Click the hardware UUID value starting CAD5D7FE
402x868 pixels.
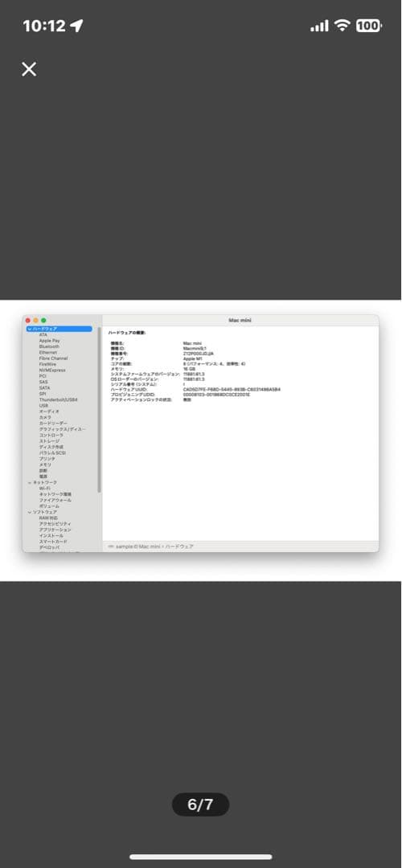pyautogui.click(x=232, y=389)
